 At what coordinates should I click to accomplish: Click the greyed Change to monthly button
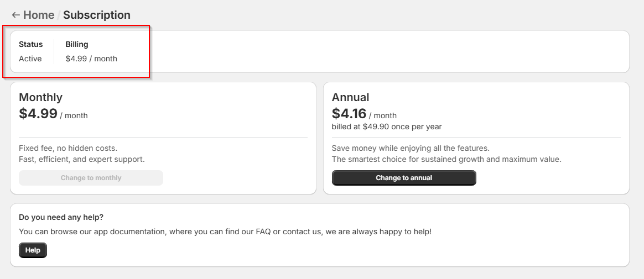click(91, 178)
